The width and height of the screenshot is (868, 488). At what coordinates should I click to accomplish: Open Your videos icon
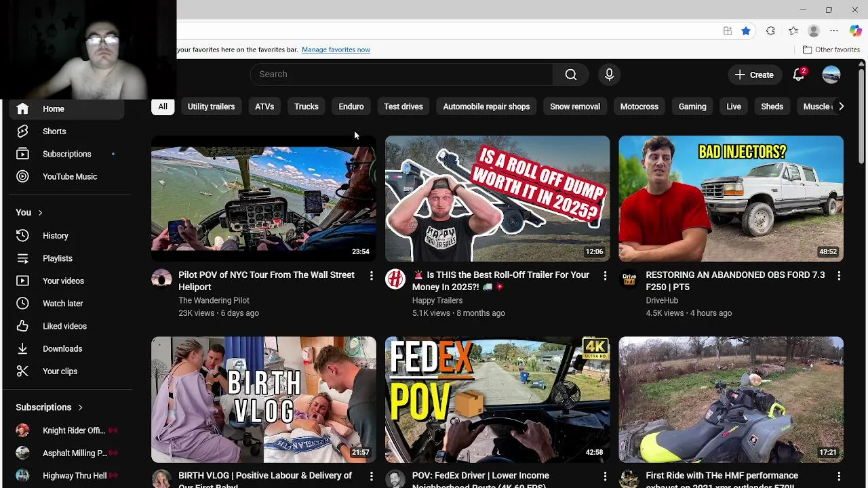[22, 281]
